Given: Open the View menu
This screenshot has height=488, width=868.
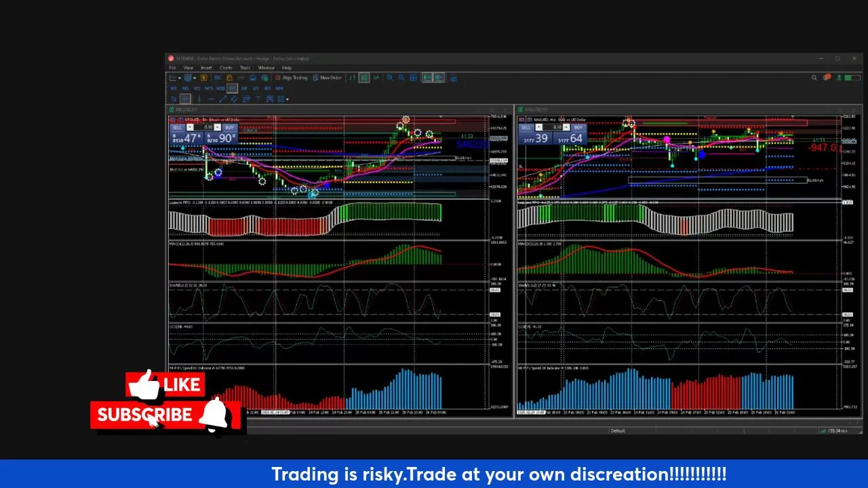Looking at the screenshot, I should (188, 68).
